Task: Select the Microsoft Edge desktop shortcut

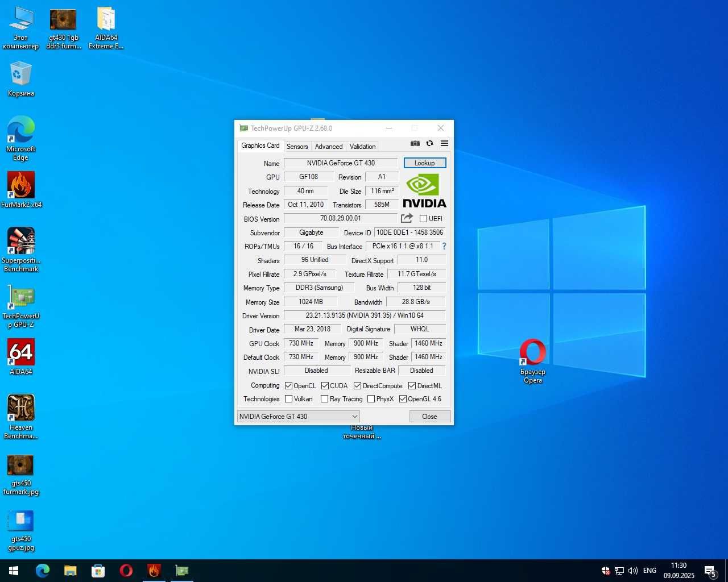Action: [x=21, y=139]
